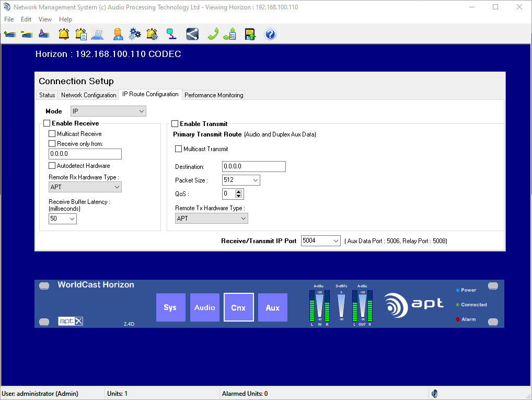Click the Units: 1 status text
Viewport: 532px width, 400px height.
point(117,394)
